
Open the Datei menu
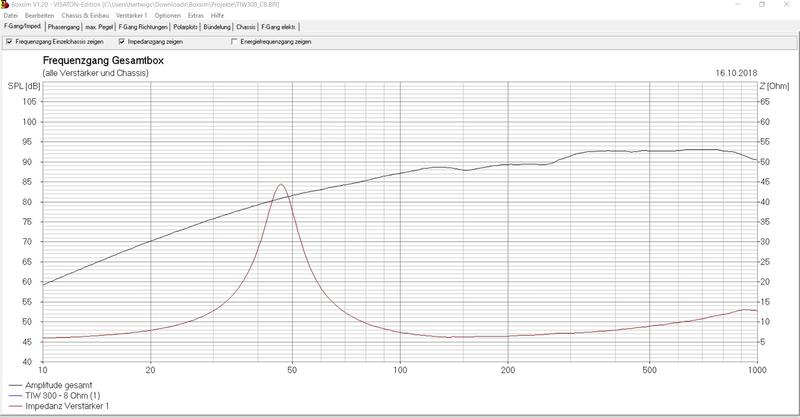point(10,16)
